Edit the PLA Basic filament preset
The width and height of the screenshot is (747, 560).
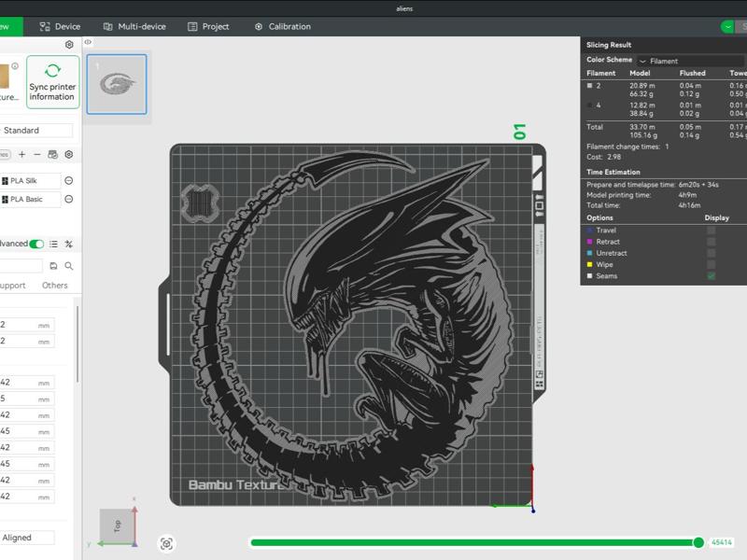69,200
